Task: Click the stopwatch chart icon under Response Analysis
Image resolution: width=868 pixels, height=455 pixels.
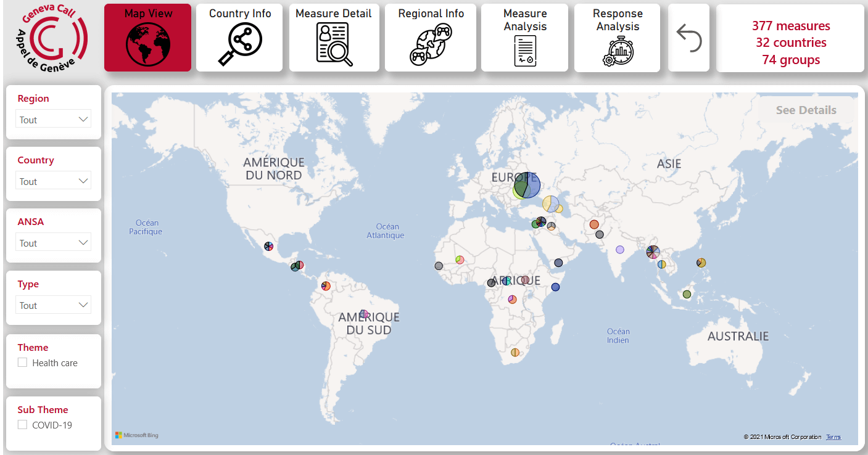Action: tap(618, 51)
